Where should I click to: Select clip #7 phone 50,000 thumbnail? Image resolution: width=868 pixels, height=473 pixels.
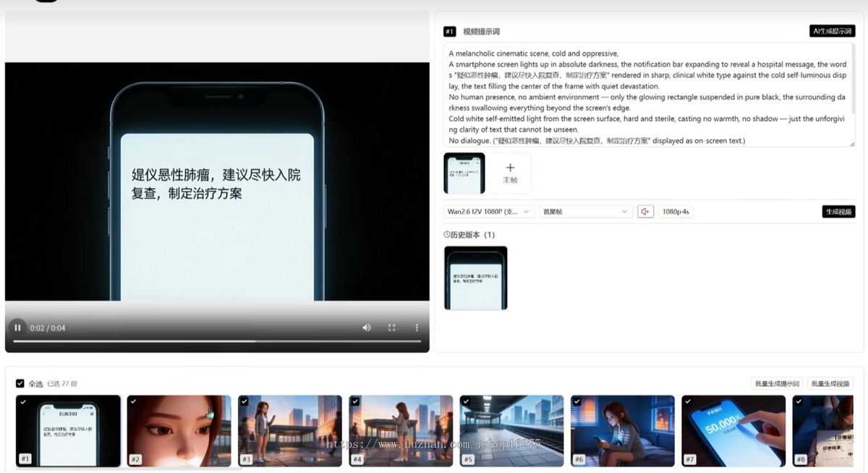pyautogui.click(x=733, y=431)
